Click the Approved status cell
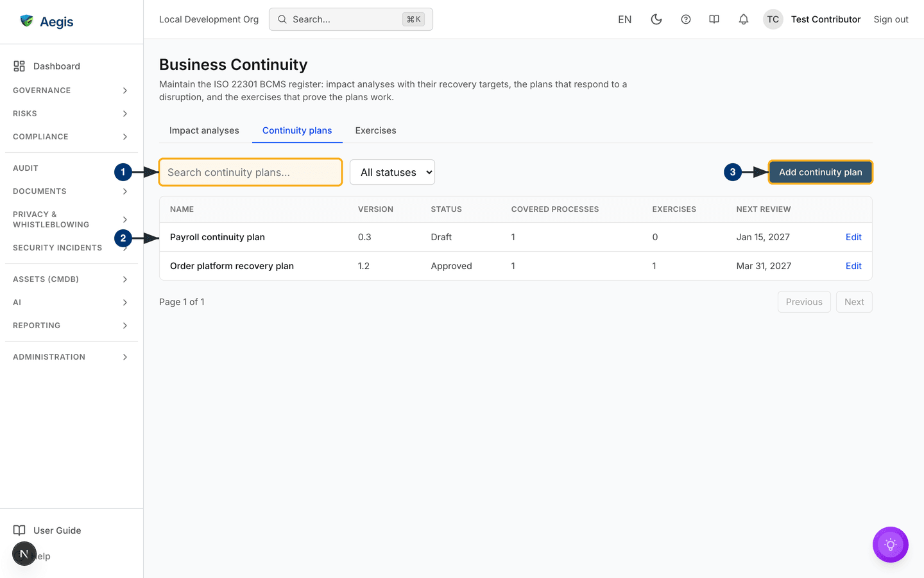The height and width of the screenshot is (578, 924). [x=451, y=266]
